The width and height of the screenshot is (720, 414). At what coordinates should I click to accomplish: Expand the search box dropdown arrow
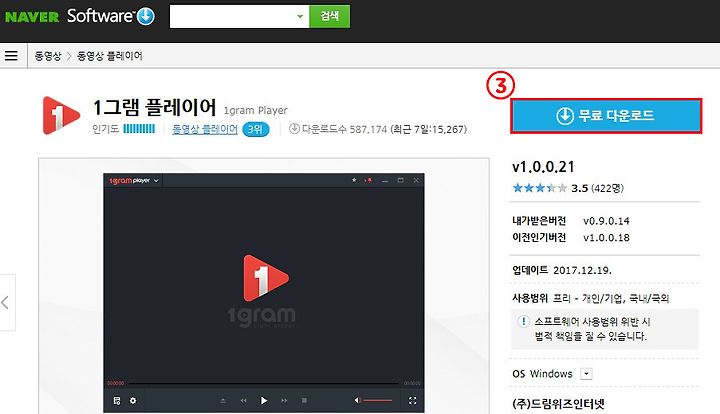click(x=300, y=17)
